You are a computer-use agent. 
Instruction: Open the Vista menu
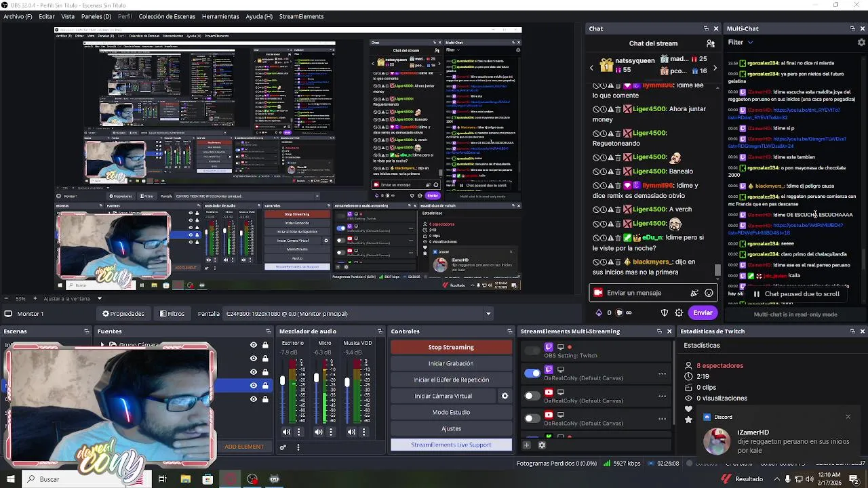tap(68, 16)
